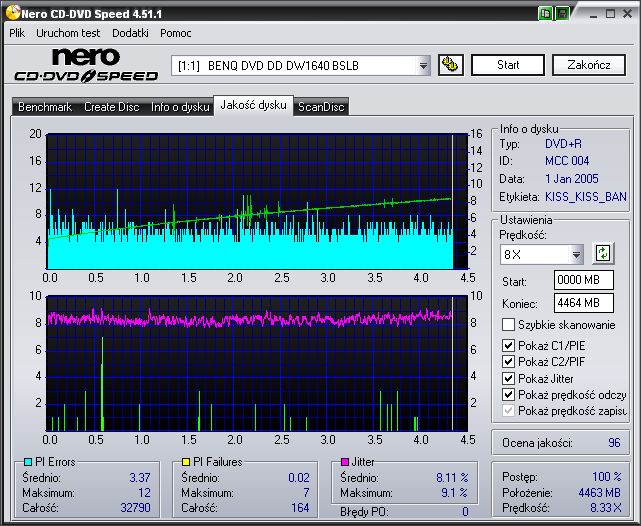The width and height of the screenshot is (641, 526).
Task: Click the Błędy PO value 0
Action: point(465,512)
